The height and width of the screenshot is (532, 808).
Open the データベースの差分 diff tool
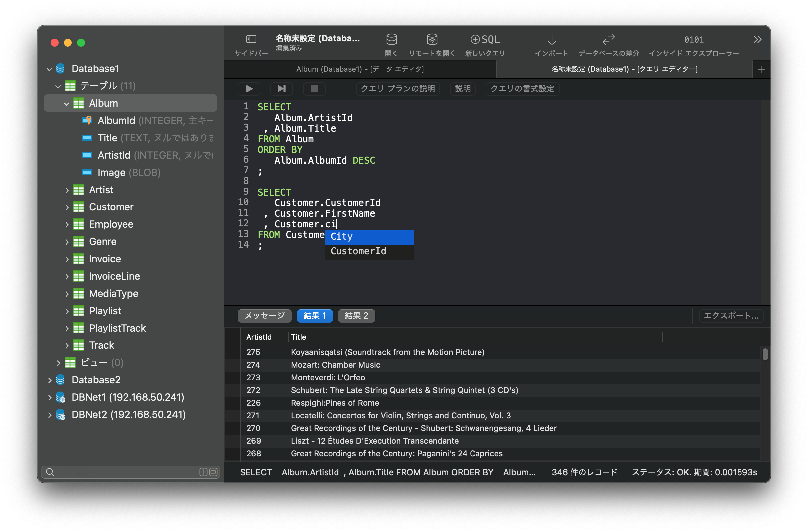(608, 39)
